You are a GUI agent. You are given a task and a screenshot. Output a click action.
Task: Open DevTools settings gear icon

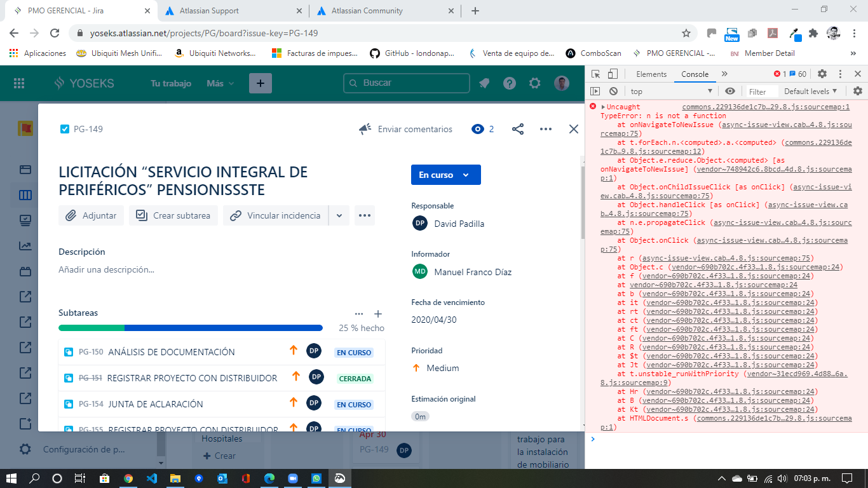tap(822, 74)
